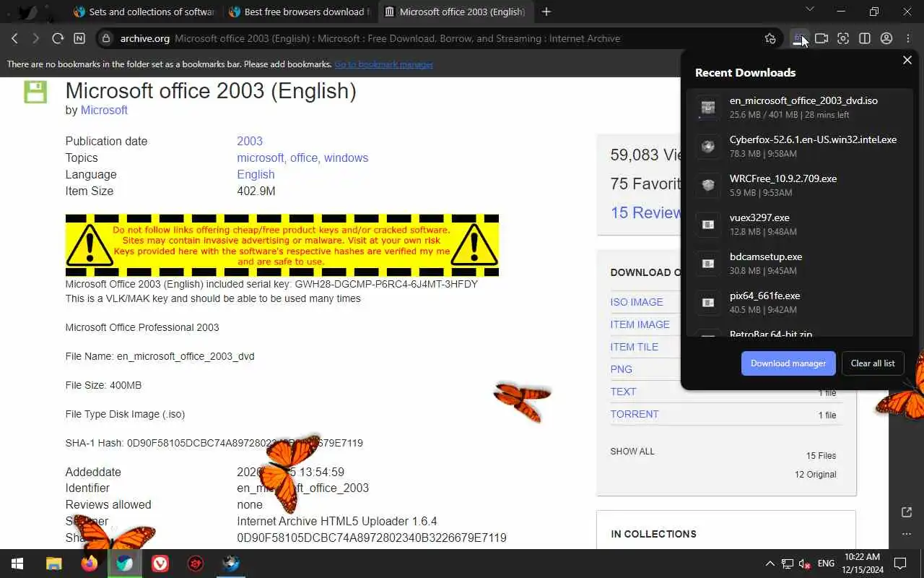
Task: Click the green floppy software item icon
Action: pyautogui.click(x=35, y=92)
